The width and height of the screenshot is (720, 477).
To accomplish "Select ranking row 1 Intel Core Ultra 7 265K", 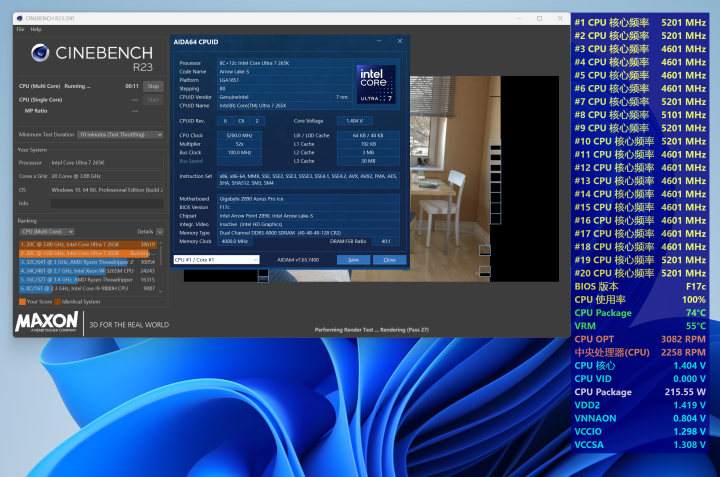I will click(x=88, y=244).
